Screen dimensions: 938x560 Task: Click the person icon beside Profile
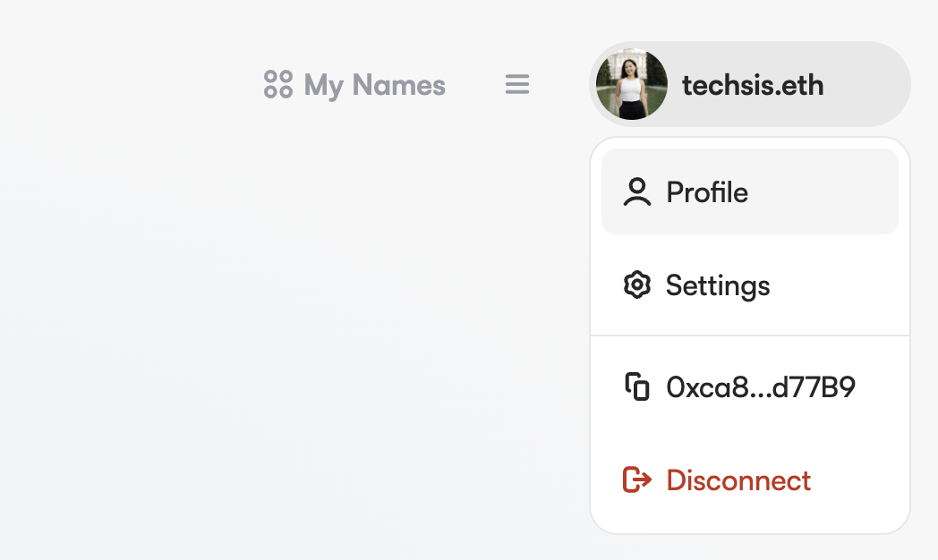pos(637,191)
